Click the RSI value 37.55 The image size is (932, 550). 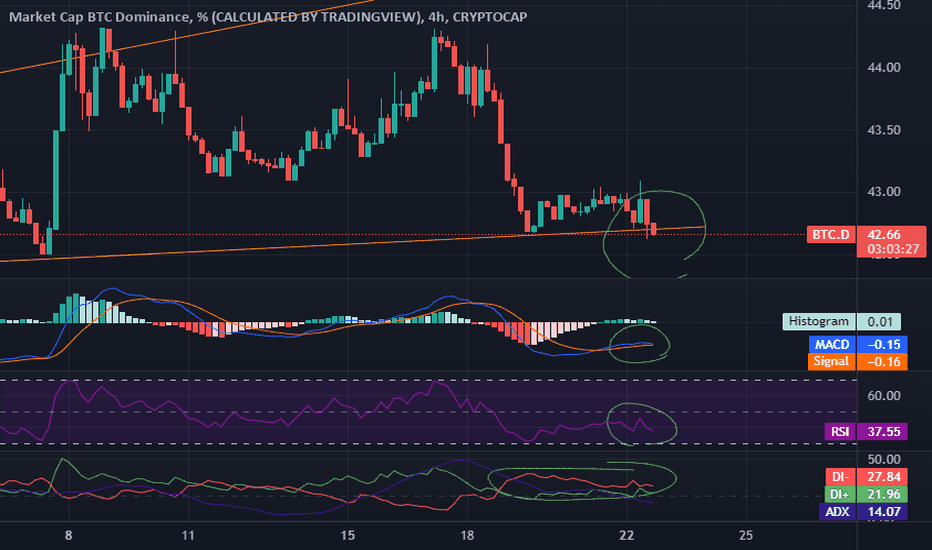tap(882, 431)
